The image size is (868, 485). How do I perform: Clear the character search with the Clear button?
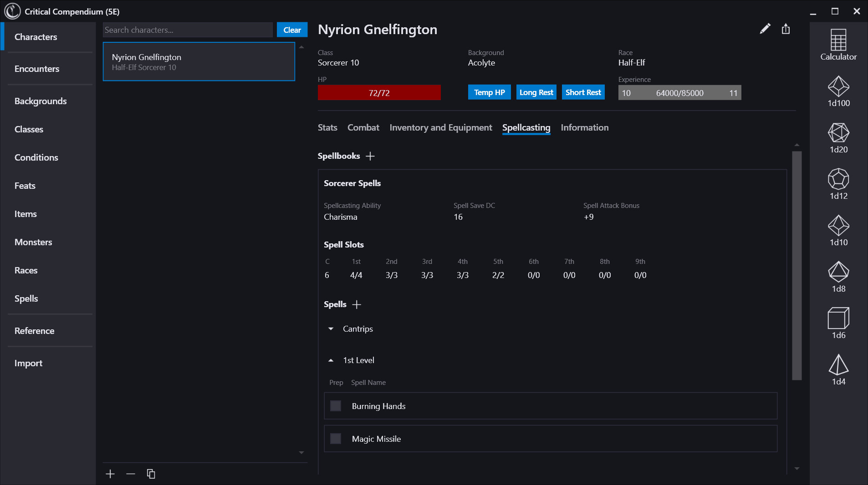click(292, 30)
